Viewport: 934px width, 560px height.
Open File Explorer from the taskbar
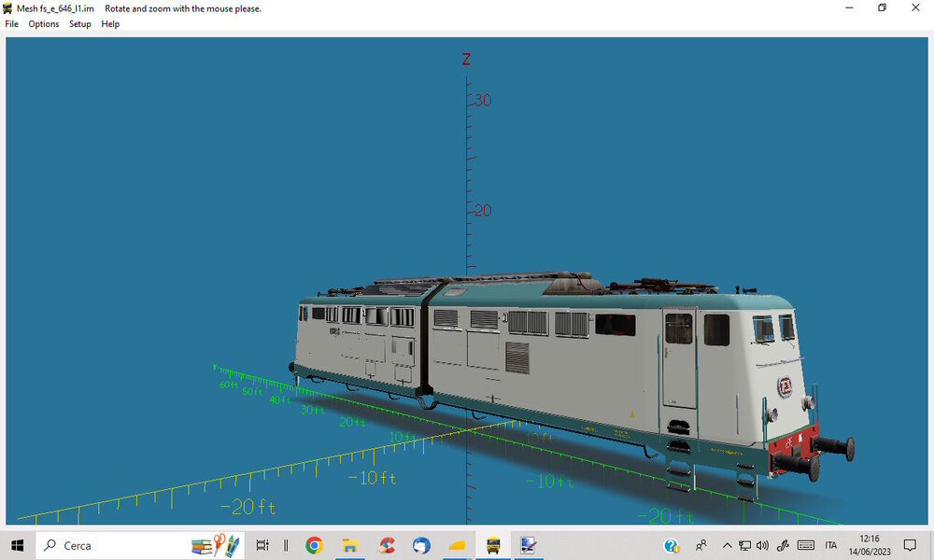tap(349, 545)
